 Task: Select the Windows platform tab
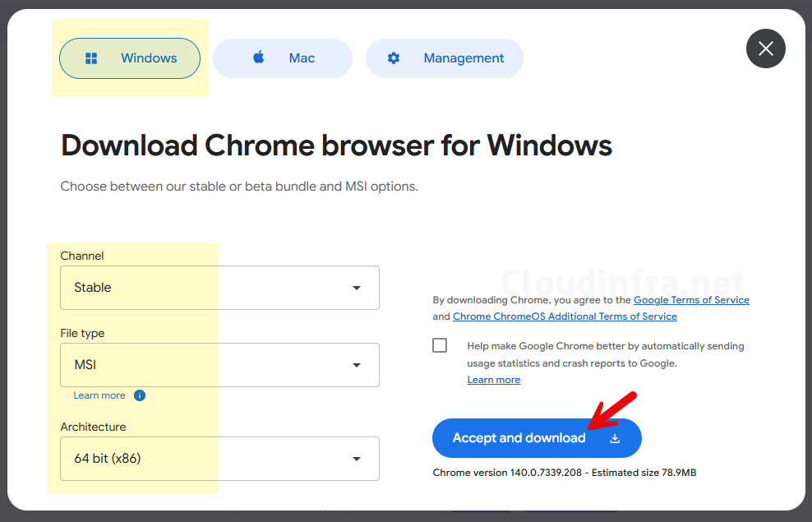[130, 58]
